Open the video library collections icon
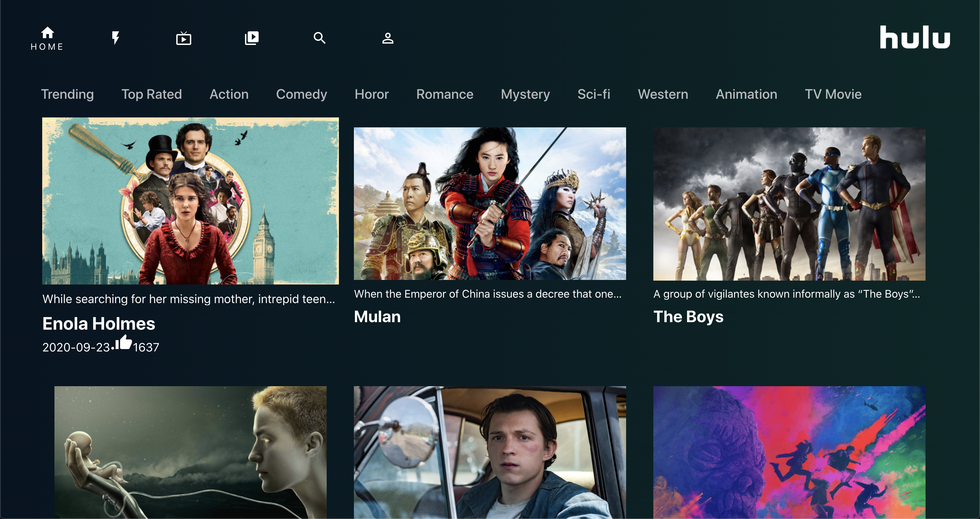The image size is (980, 519). [x=251, y=38]
